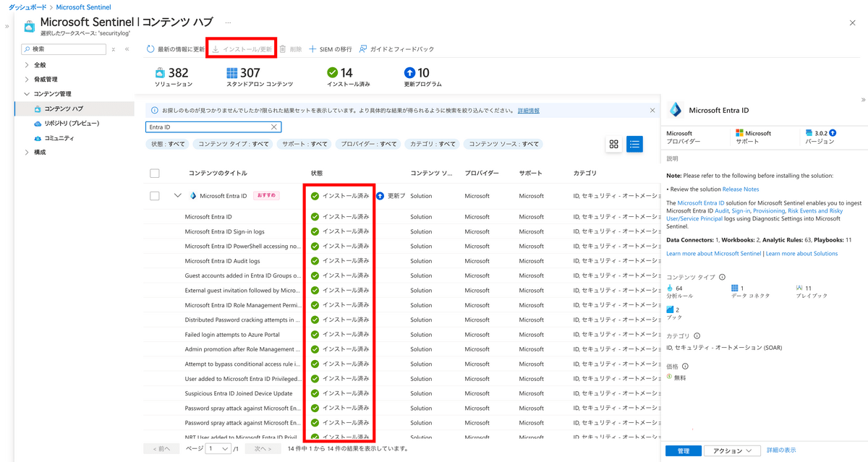Viewport: 868px width, 462px height.
Task: Click the SIEM migration plus icon
Action: [x=312, y=49]
